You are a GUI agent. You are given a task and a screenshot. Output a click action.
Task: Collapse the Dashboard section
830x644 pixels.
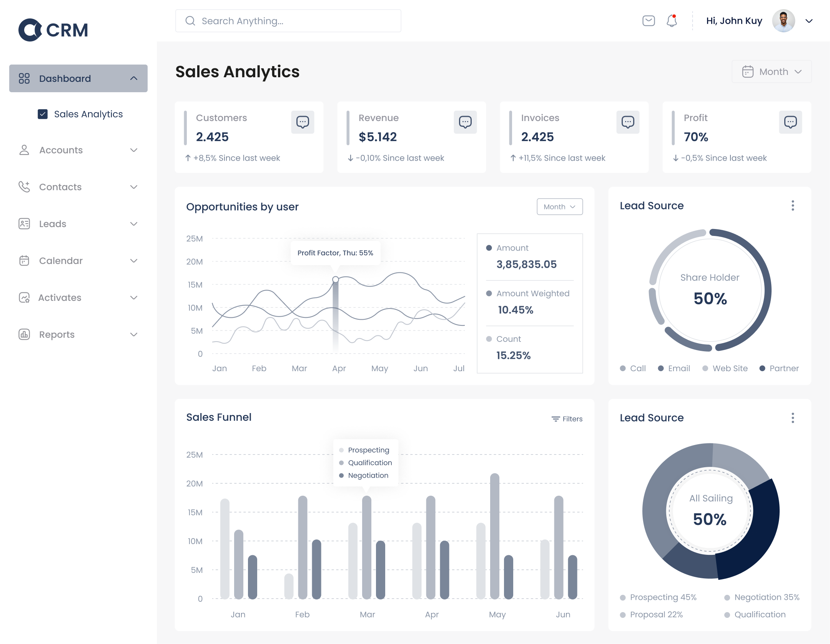tap(134, 78)
